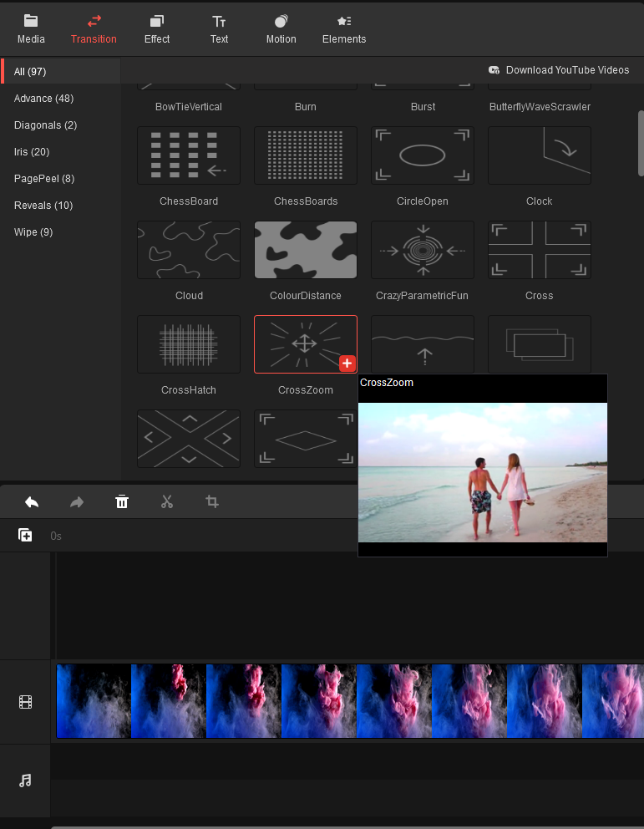
Task: Click the redo arrow icon
Action: click(x=77, y=501)
